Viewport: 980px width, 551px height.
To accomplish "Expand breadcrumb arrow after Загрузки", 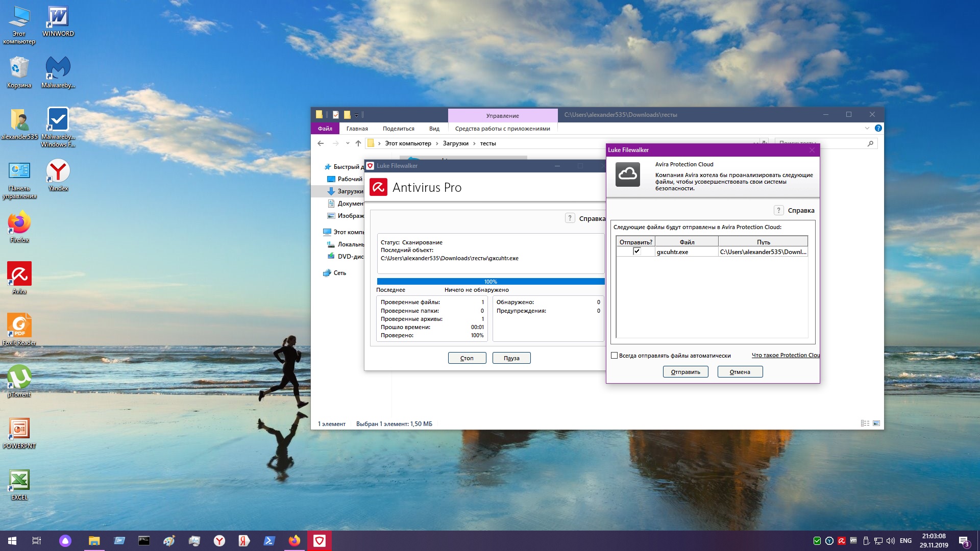I will point(474,143).
